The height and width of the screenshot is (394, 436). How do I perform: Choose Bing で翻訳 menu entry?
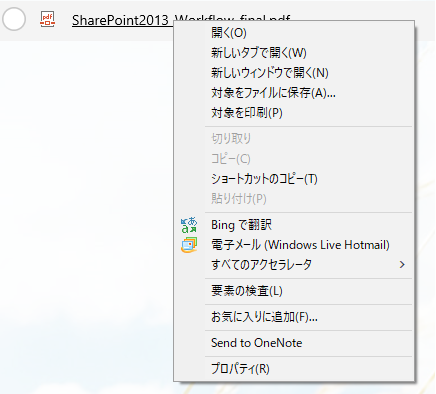click(x=293, y=225)
